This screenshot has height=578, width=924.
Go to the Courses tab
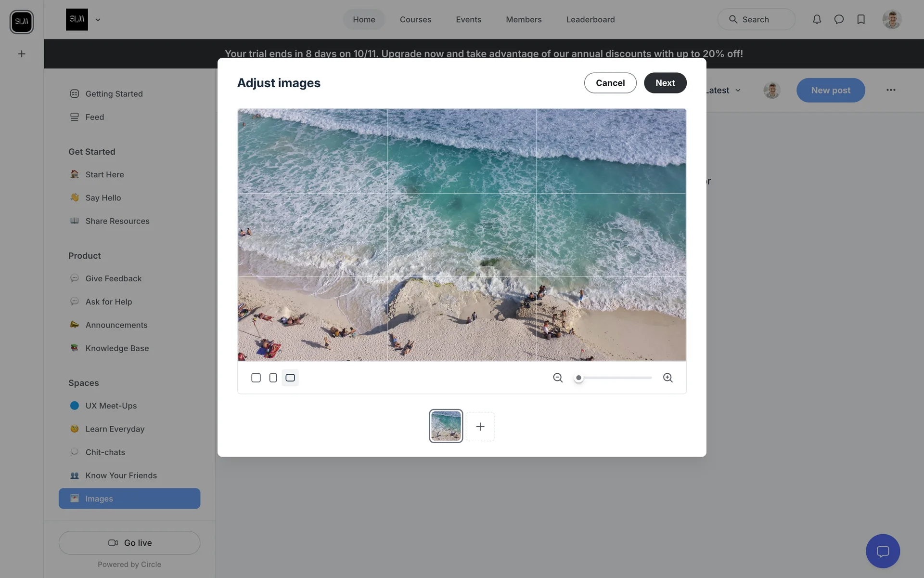point(415,19)
